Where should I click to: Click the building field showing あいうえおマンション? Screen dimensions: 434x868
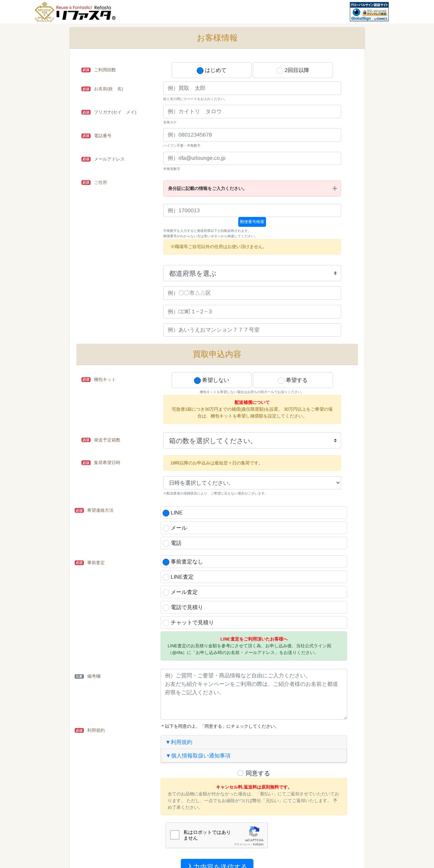click(252, 330)
